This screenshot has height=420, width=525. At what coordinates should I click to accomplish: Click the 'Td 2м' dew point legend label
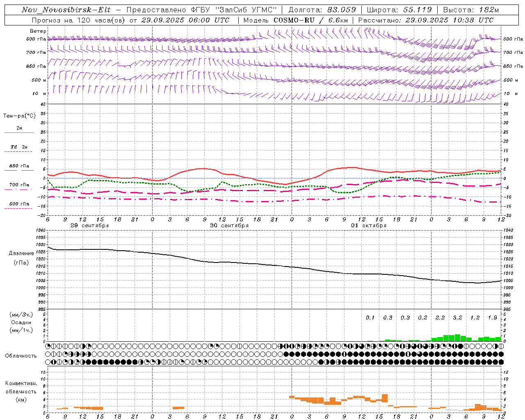click(19, 147)
